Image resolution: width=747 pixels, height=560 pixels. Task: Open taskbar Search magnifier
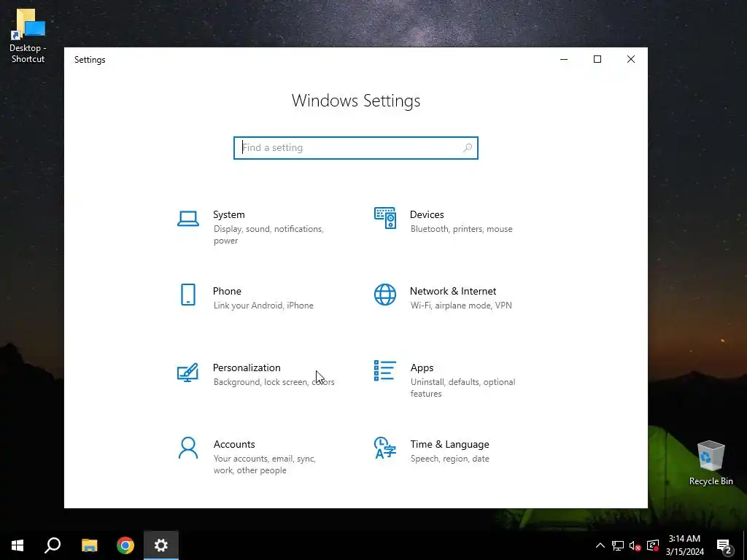(53, 545)
